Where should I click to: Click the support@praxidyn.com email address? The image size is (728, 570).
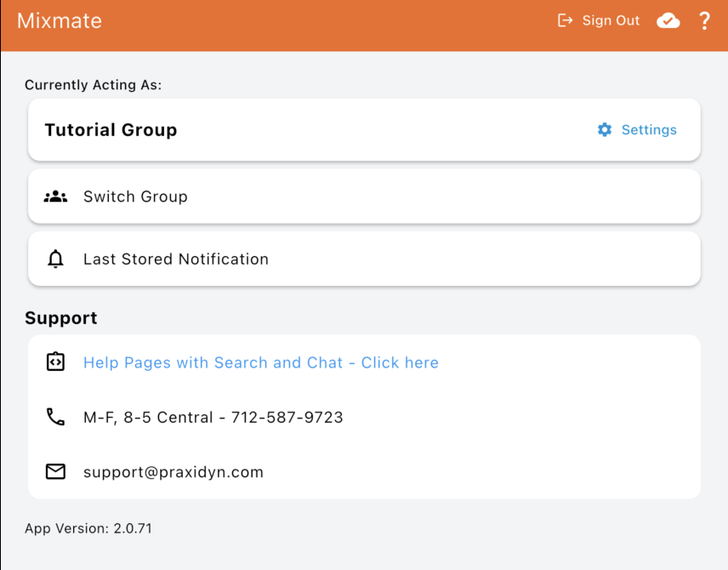coord(173,471)
